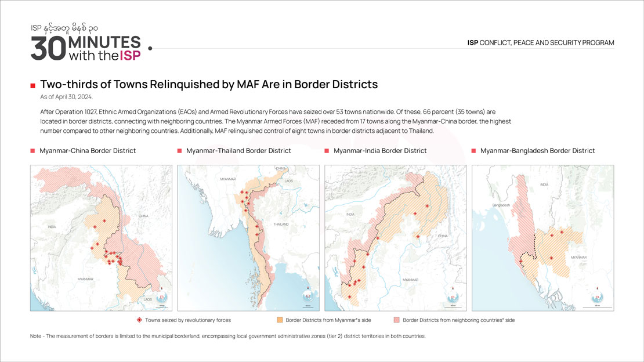Viewport: 644px width, 362px height.
Task: Pick the pink neighboring countries' side legend swatch
Action: [x=397, y=320]
